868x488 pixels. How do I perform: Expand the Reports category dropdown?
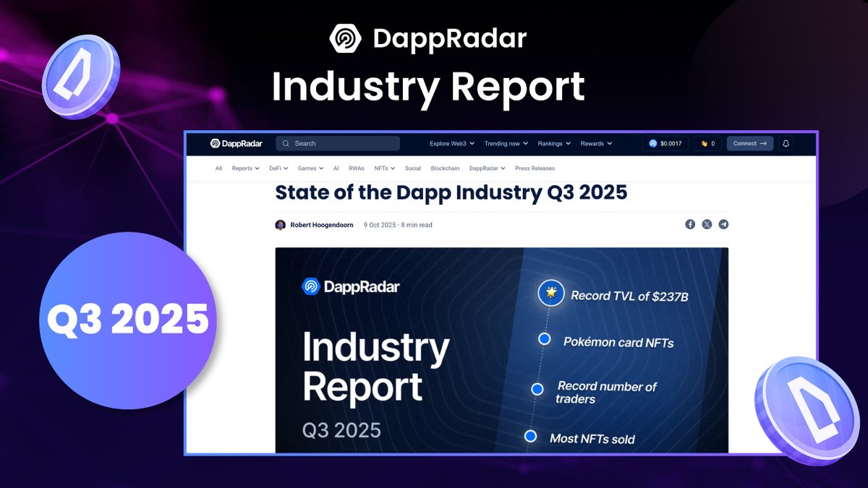[245, 168]
